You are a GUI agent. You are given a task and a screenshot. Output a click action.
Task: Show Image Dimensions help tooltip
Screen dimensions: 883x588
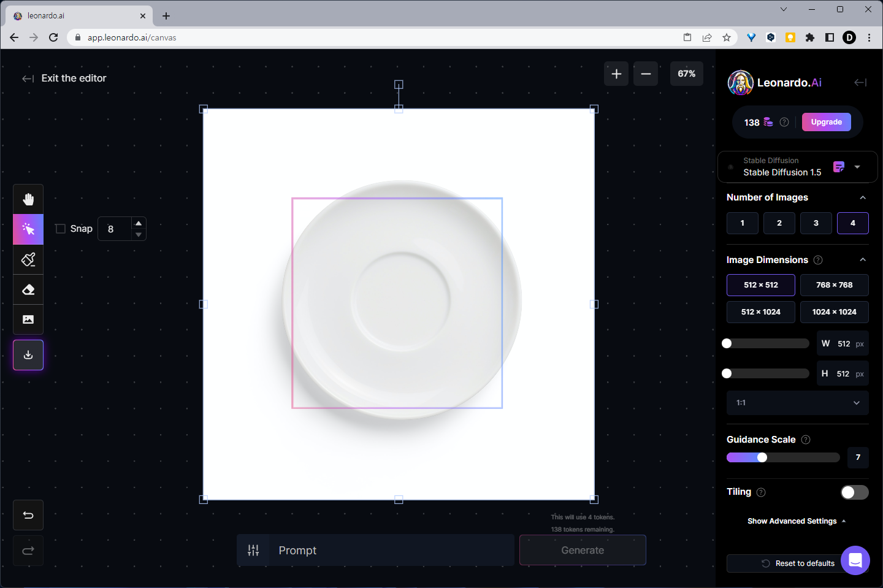pyautogui.click(x=818, y=260)
